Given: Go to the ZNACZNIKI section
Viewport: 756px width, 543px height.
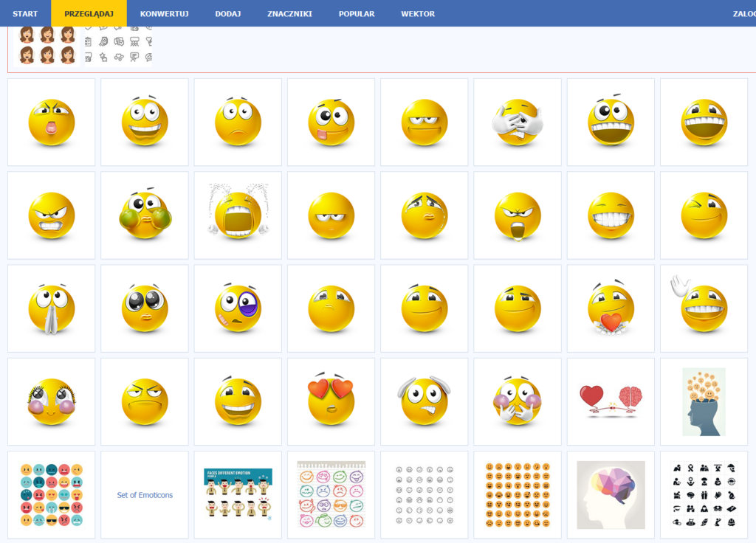Looking at the screenshot, I should (x=289, y=13).
